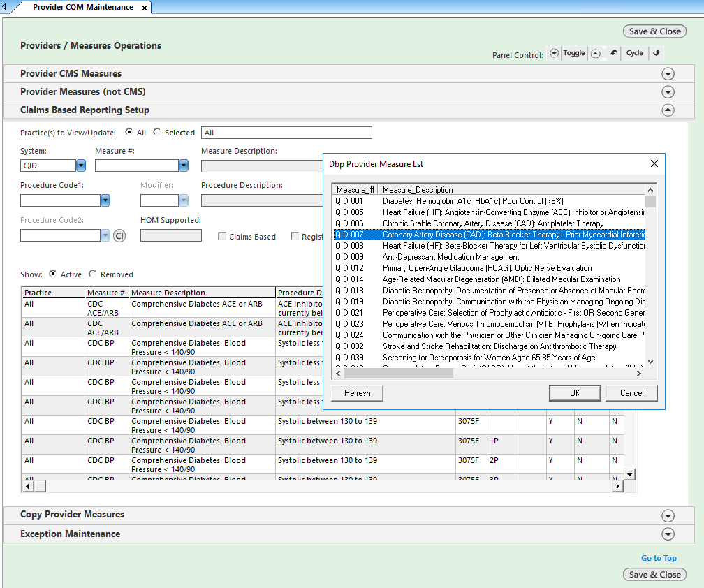Select the Selected practices radio button

click(156, 132)
